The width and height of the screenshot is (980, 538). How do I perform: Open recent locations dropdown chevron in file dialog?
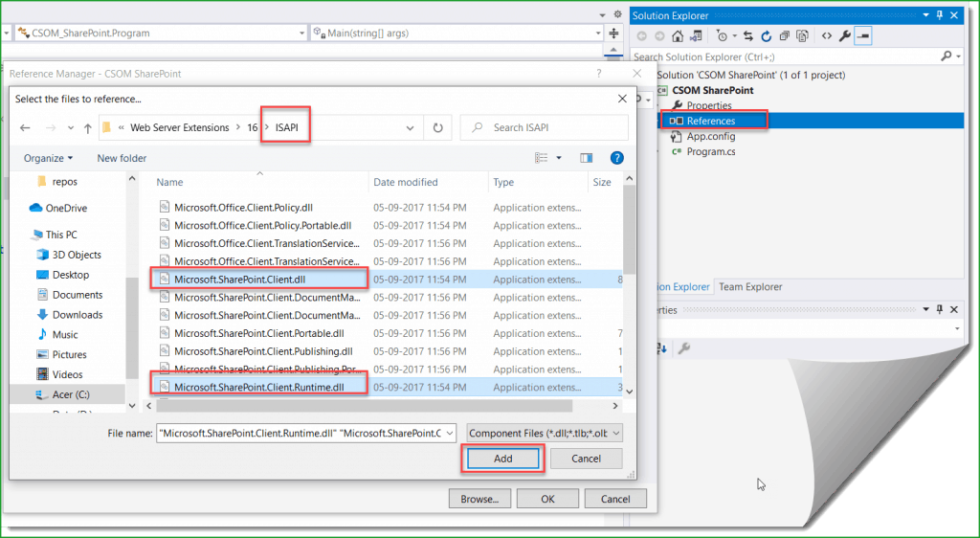point(71,128)
